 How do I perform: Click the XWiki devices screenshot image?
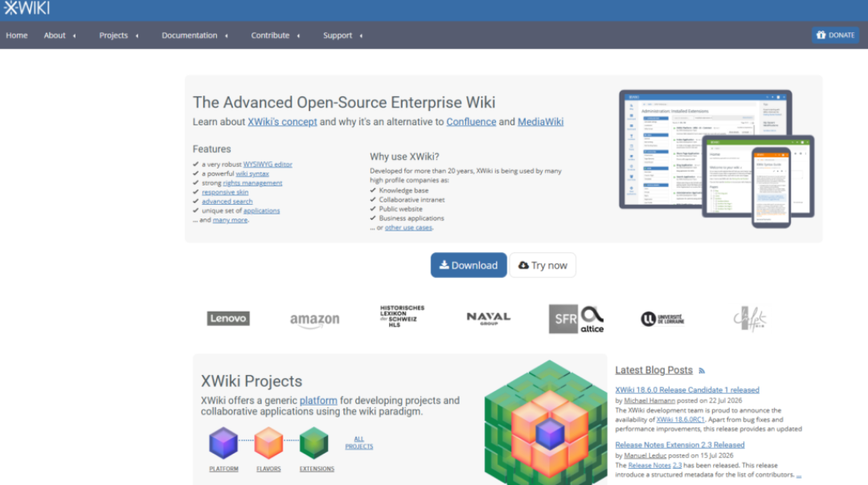click(x=716, y=159)
